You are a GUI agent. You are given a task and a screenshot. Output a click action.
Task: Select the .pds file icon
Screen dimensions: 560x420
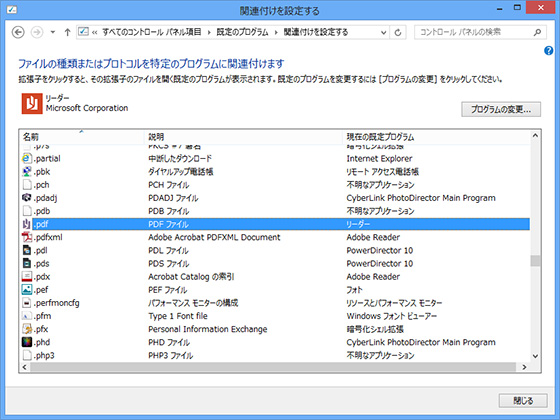[27, 263]
